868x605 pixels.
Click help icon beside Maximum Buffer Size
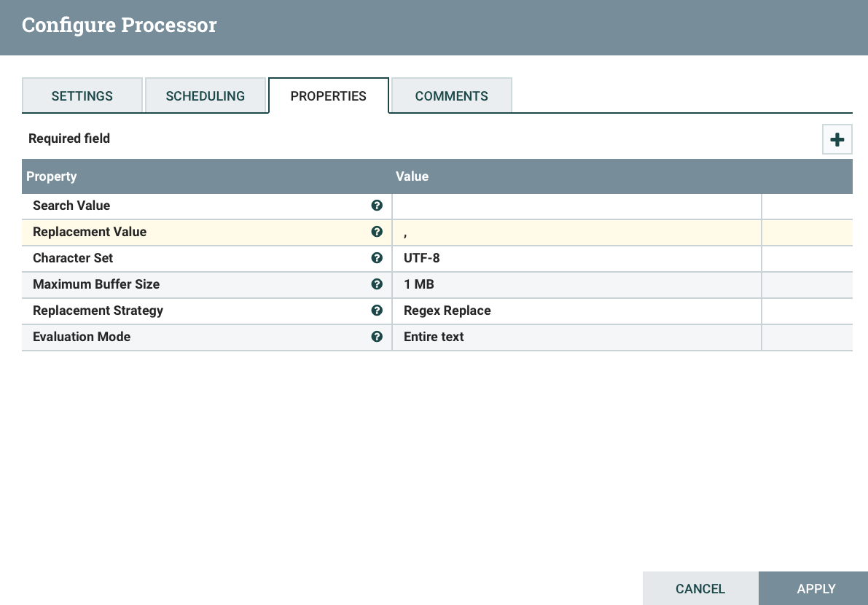(377, 284)
